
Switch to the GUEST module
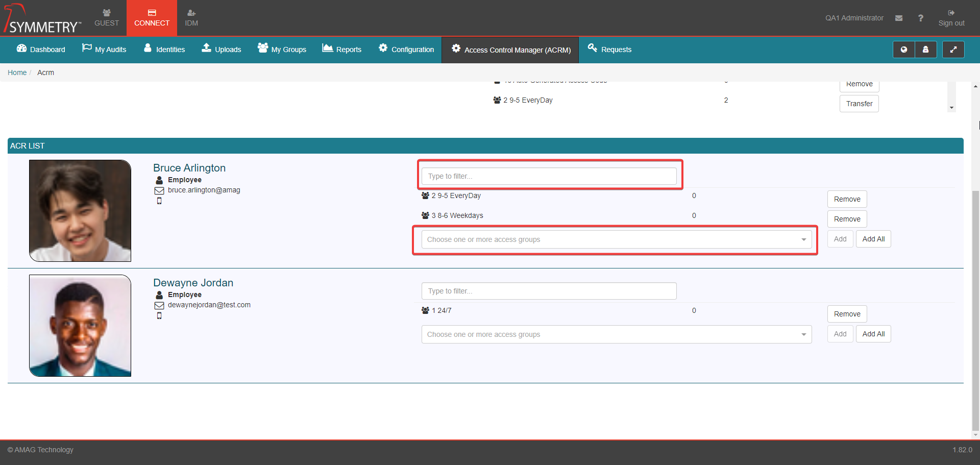coord(106,18)
